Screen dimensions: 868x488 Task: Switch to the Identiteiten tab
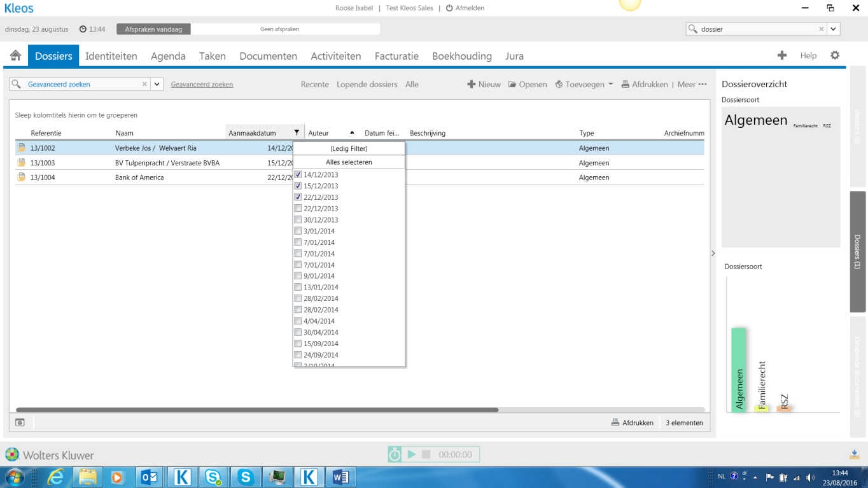[x=111, y=56]
